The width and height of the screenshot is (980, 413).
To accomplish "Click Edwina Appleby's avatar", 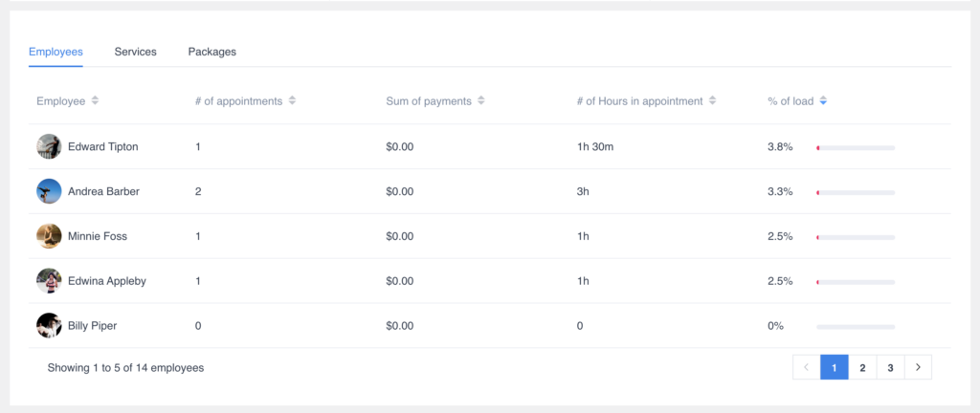I will click(x=49, y=281).
